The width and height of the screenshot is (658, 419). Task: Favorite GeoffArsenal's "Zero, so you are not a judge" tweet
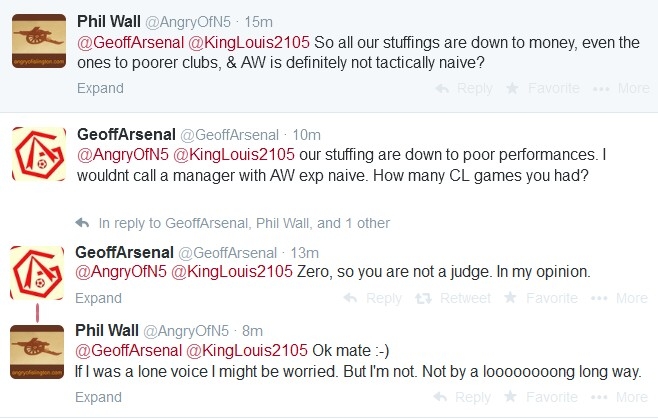point(541,298)
